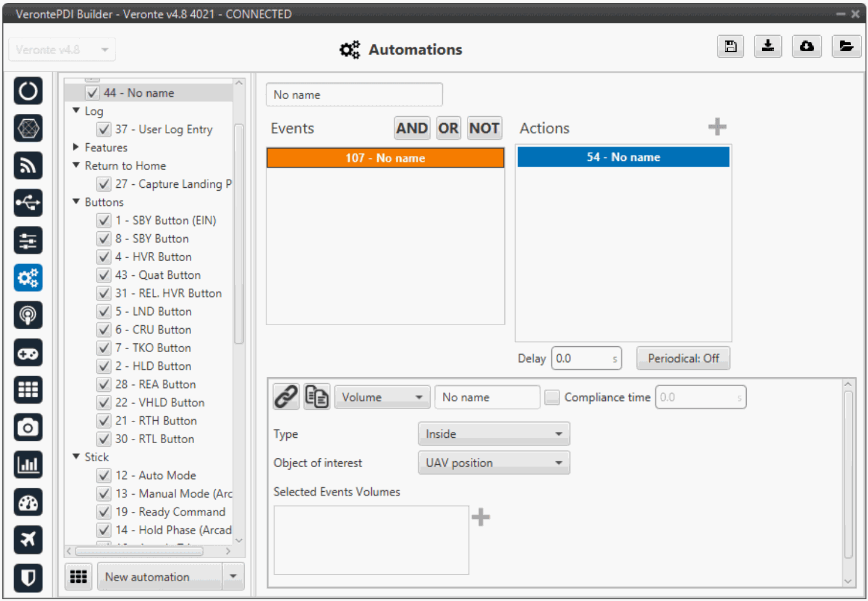Open the joystick controller sidebar icon

28,353
